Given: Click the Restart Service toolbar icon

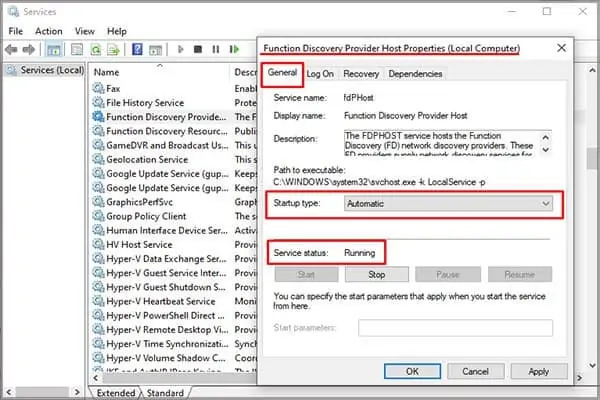Looking at the screenshot, I should pyautogui.click(x=234, y=49).
